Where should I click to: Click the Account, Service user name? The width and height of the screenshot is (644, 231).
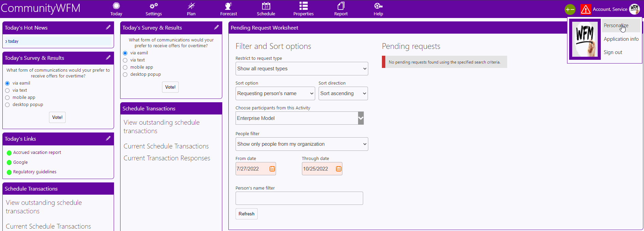click(x=610, y=9)
